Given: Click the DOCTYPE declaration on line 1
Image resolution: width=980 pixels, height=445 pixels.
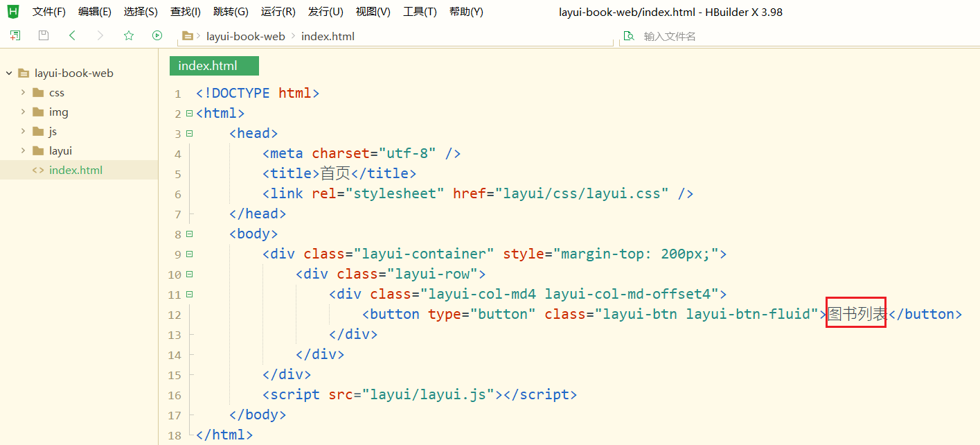Looking at the screenshot, I should pyautogui.click(x=258, y=93).
